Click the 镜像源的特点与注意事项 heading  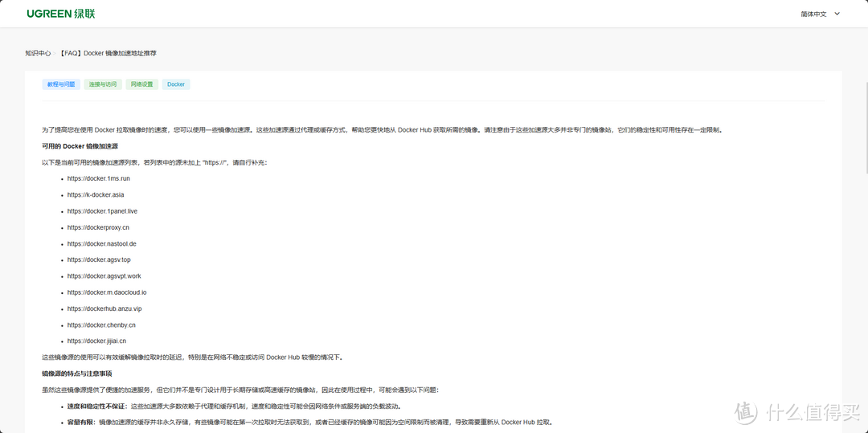pyautogui.click(x=77, y=374)
